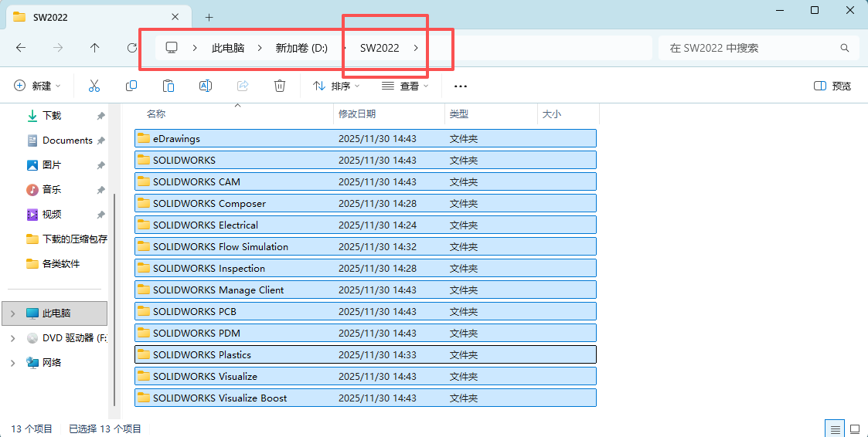
Task: Click the Rename icon in toolbar
Action: [x=206, y=86]
